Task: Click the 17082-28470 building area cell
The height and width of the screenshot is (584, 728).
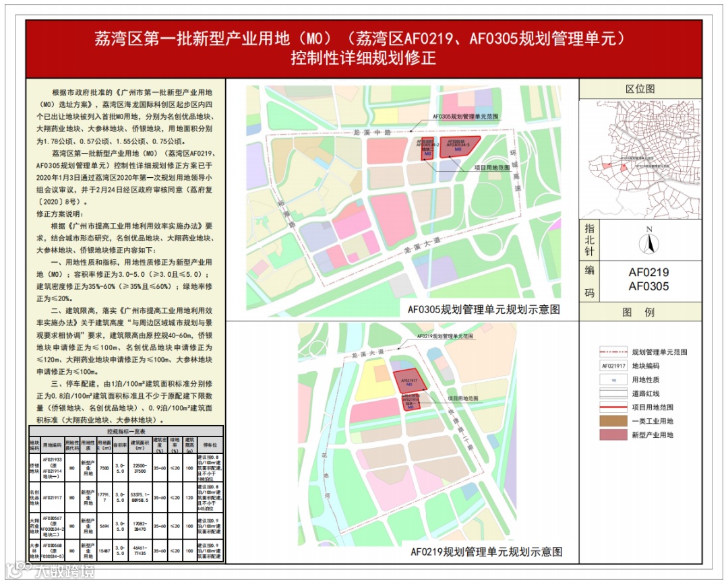Action: pos(140,526)
